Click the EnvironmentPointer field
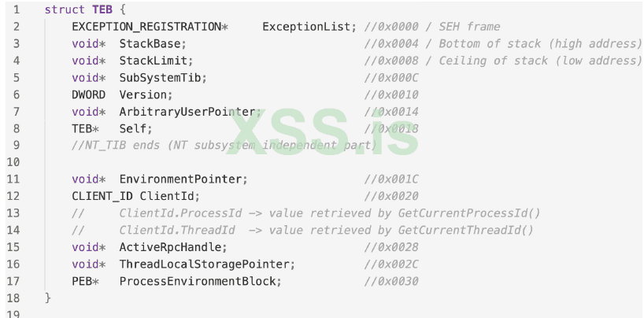This screenshot has height=318, width=644. (181, 179)
